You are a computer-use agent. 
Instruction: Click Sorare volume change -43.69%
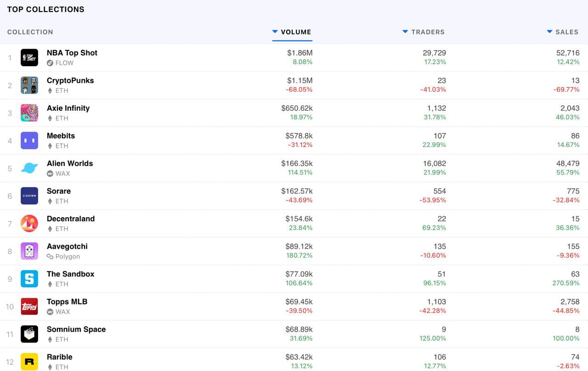[299, 200]
